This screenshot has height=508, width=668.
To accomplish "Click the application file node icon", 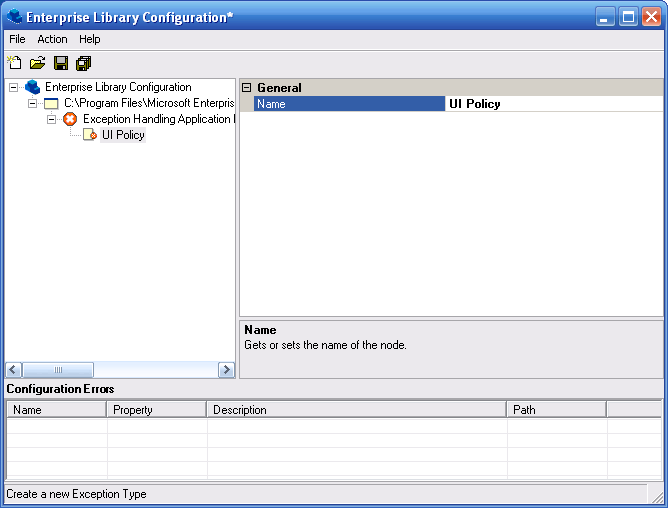I will coord(51,103).
